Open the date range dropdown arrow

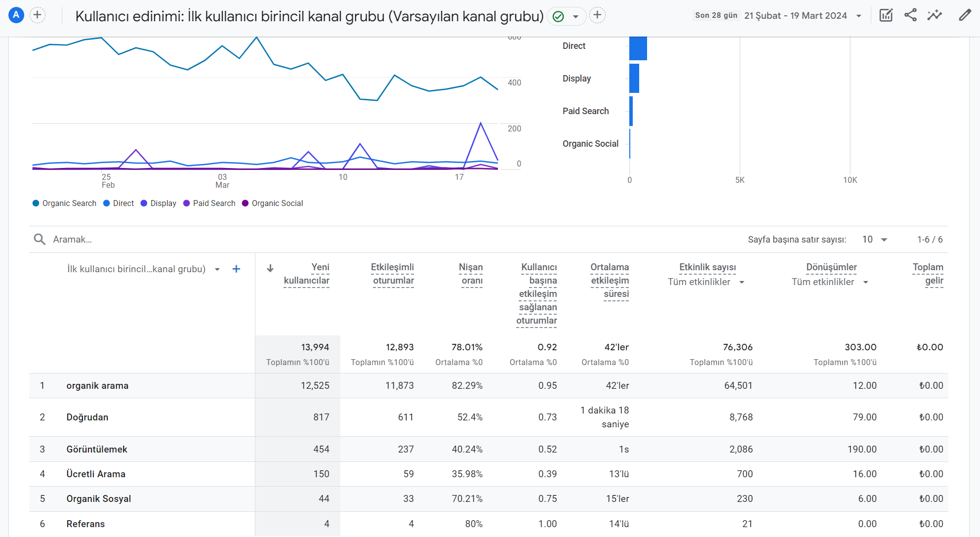click(859, 16)
